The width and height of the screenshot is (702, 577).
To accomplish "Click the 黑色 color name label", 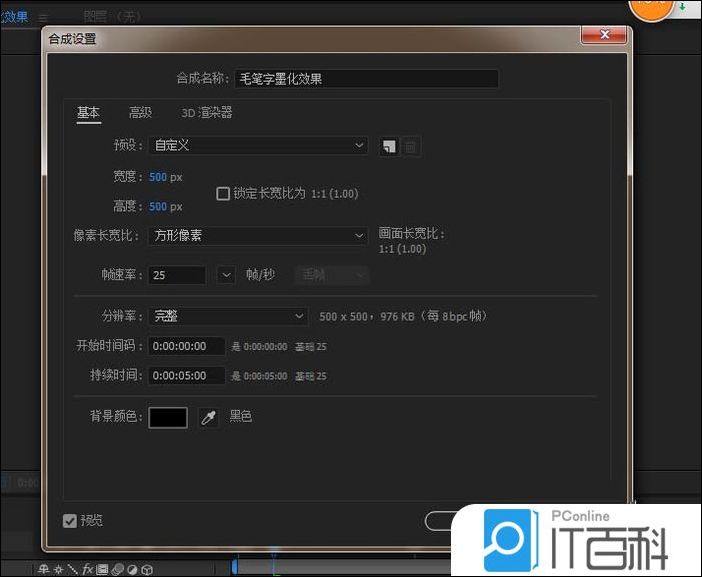I will click(240, 416).
